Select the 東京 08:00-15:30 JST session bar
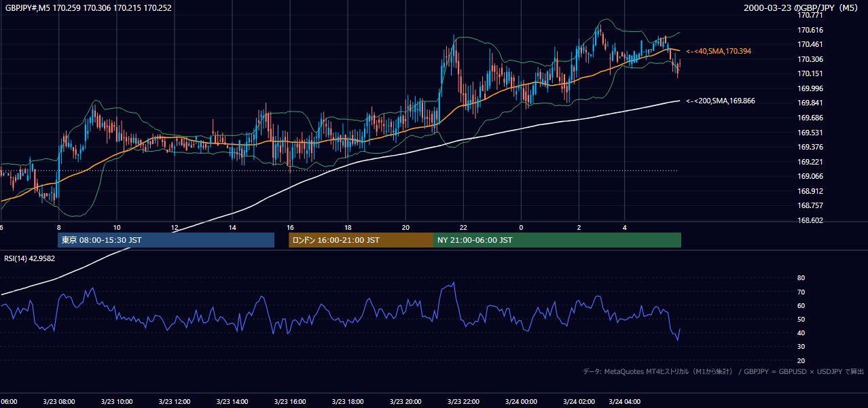The height and width of the screenshot is (408, 868). click(166, 240)
